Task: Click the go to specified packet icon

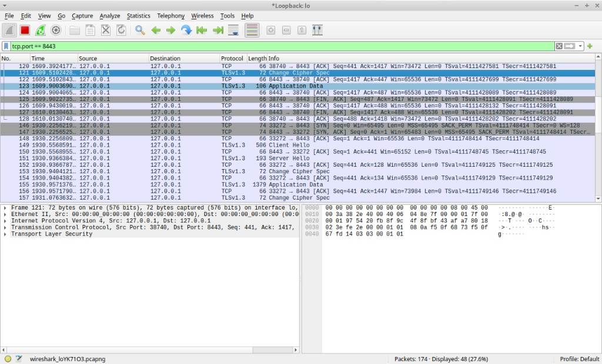Action: point(186,31)
